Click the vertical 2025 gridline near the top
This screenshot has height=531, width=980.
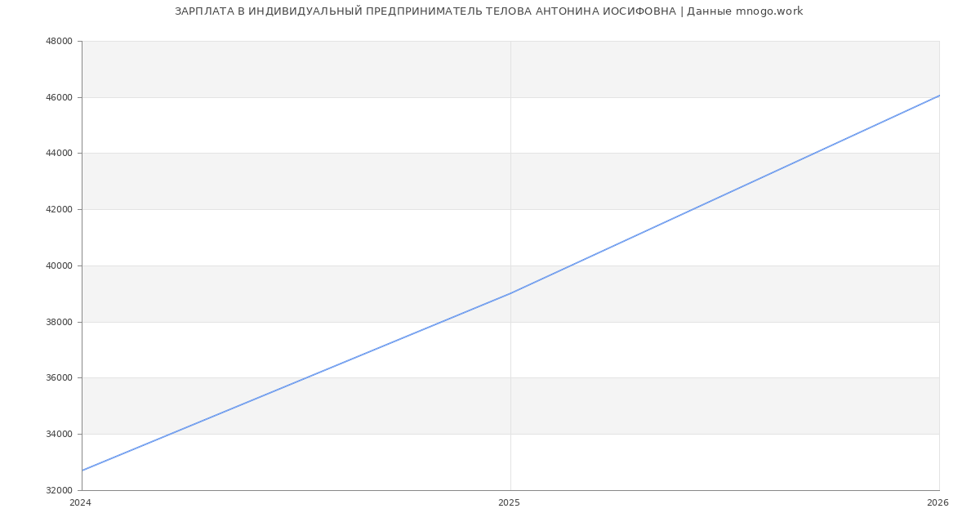pos(510,57)
